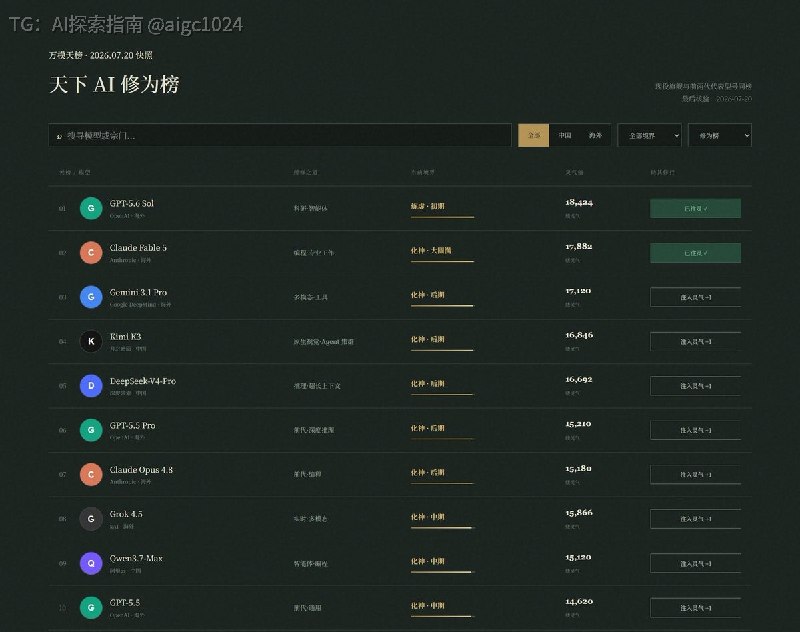Click the Qwen3.7-Max realm progress bar
800x632 pixels.
coord(442,572)
